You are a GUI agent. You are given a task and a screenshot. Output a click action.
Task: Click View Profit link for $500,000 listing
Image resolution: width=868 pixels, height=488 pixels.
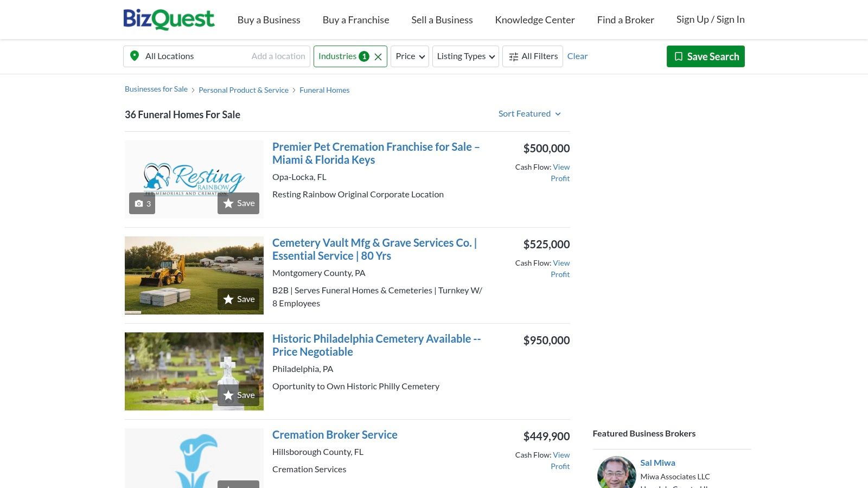(x=560, y=172)
